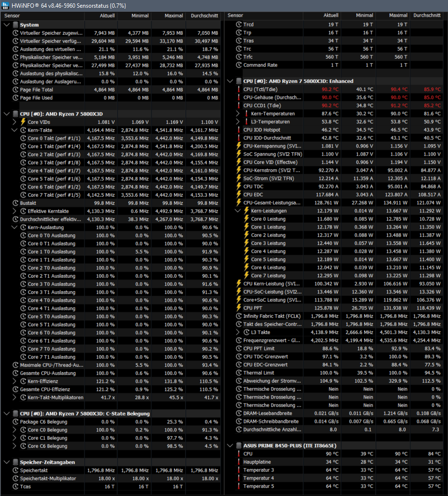Collapse the Kern-Auslastung tree
The width and height of the screenshot is (448, 496).
point(14,228)
